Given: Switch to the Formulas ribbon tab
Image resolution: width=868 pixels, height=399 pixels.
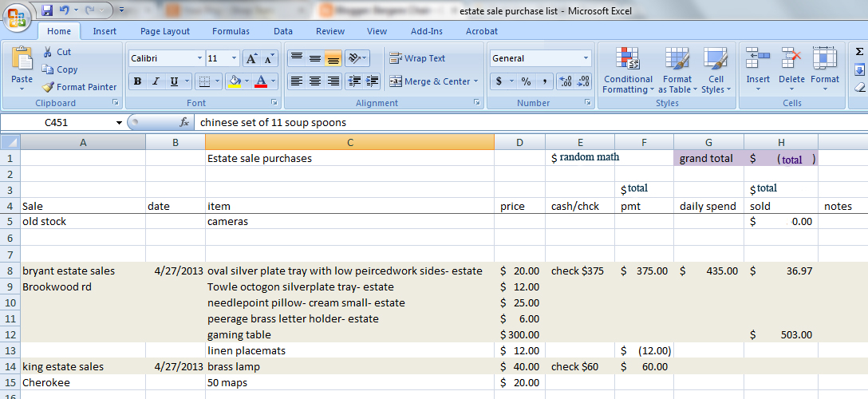Looking at the screenshot, I should 231,32.
